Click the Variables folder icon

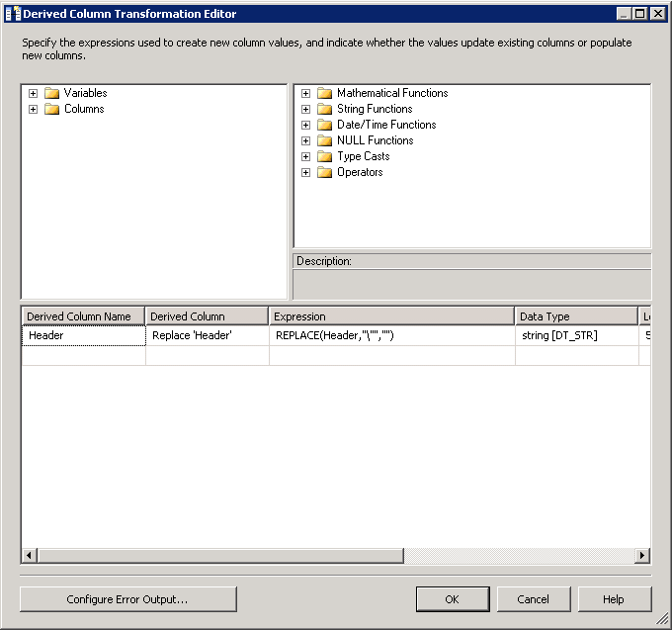pos(51,93)
